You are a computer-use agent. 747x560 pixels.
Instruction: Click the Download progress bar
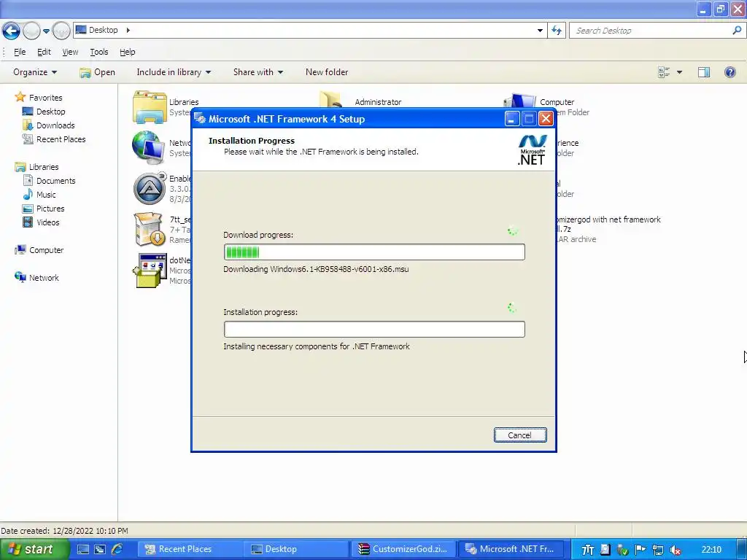[x=374, y=252]
